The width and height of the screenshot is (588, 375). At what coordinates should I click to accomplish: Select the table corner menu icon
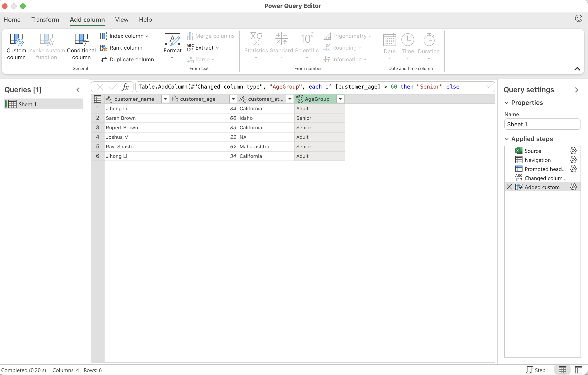click(97, 99)
